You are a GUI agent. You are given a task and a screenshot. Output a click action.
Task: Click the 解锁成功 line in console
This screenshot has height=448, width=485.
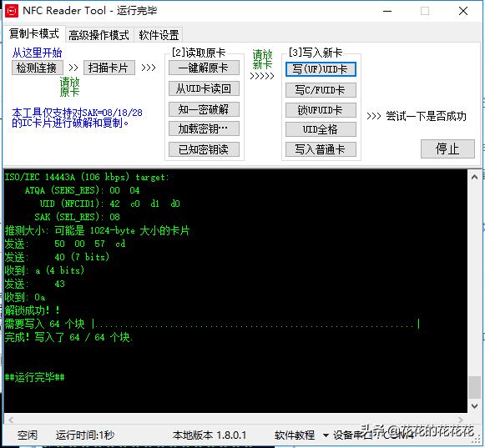(33, 310)
